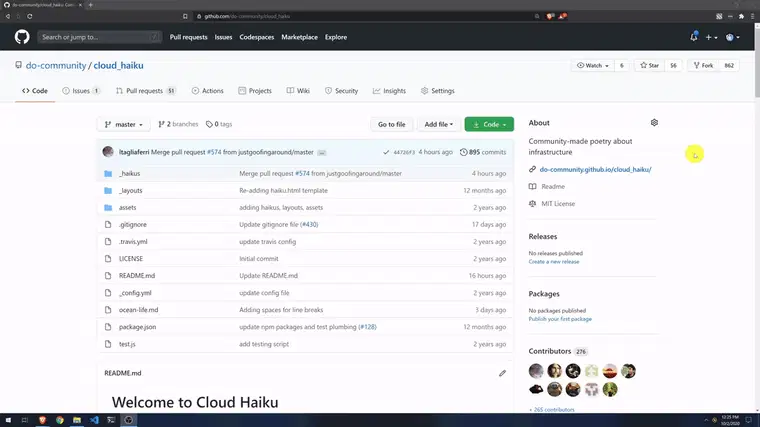Click the commit status checkmark
760x427 pixels.
point(386,152)
